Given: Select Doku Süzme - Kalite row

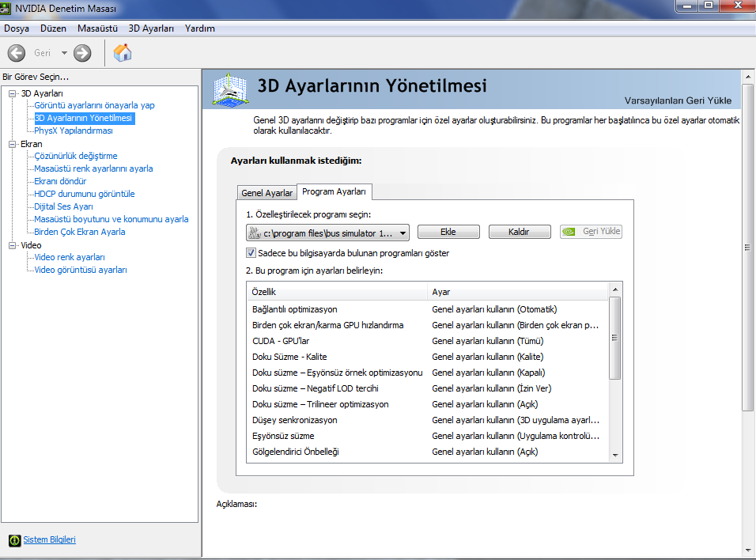Looking at the screenshot, I should coord(428,357).
